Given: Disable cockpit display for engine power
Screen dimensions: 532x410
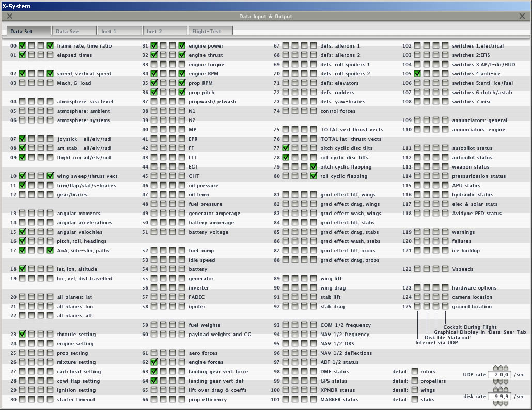Looking at the screenshot, I should (x=182, y=45).
